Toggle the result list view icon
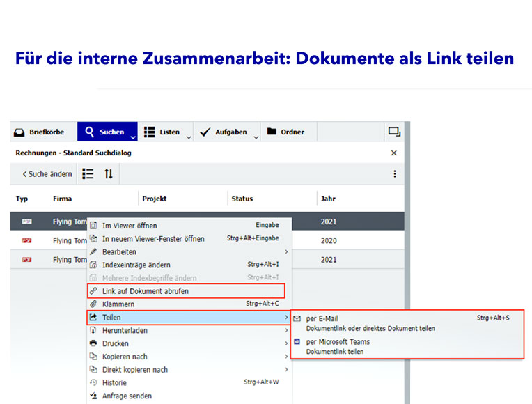This screenshot has width=532, height=404. [88, 174]
